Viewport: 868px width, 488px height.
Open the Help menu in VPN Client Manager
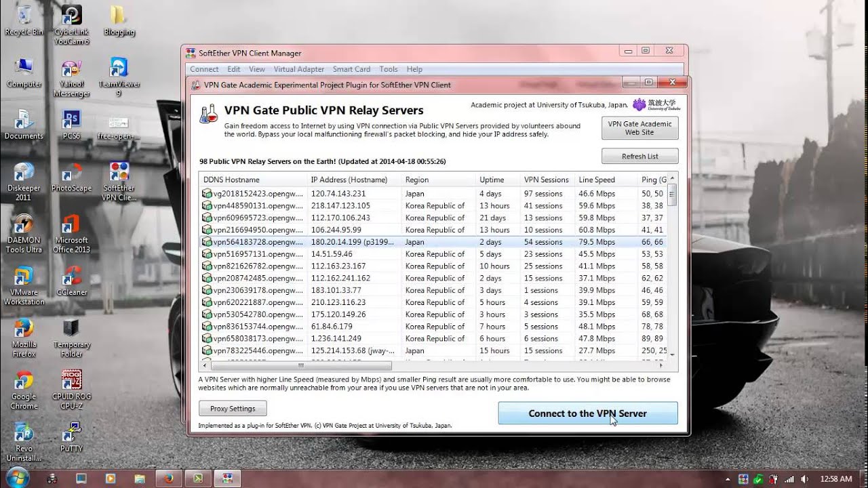click(414, 69)
